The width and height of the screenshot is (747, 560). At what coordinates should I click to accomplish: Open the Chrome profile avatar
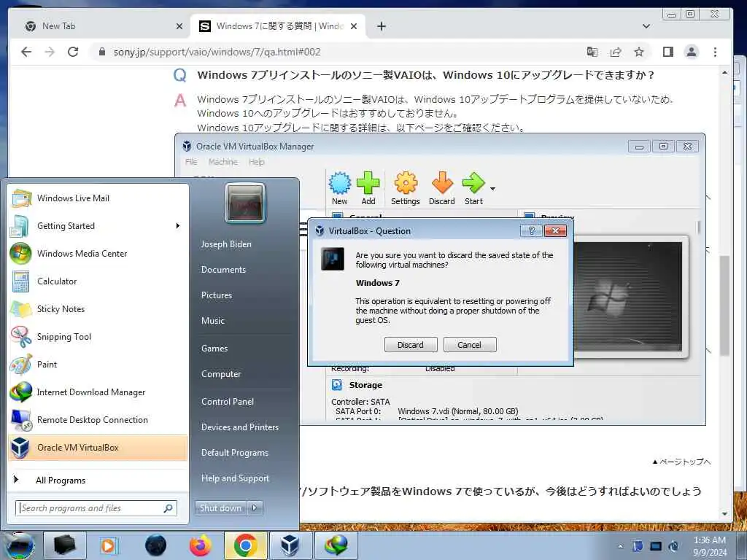point(692,52)
